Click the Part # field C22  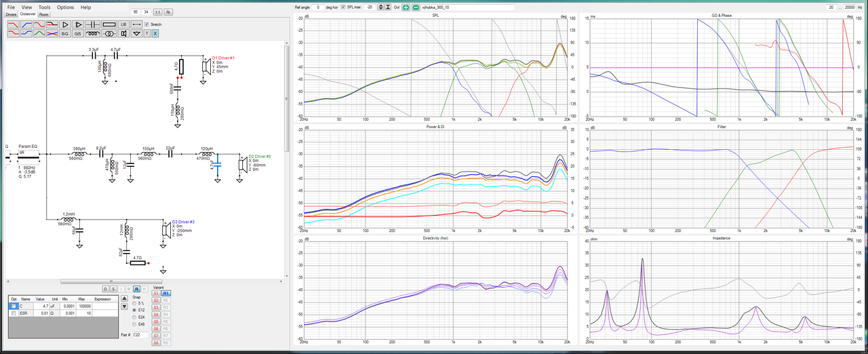click(140, 335)
